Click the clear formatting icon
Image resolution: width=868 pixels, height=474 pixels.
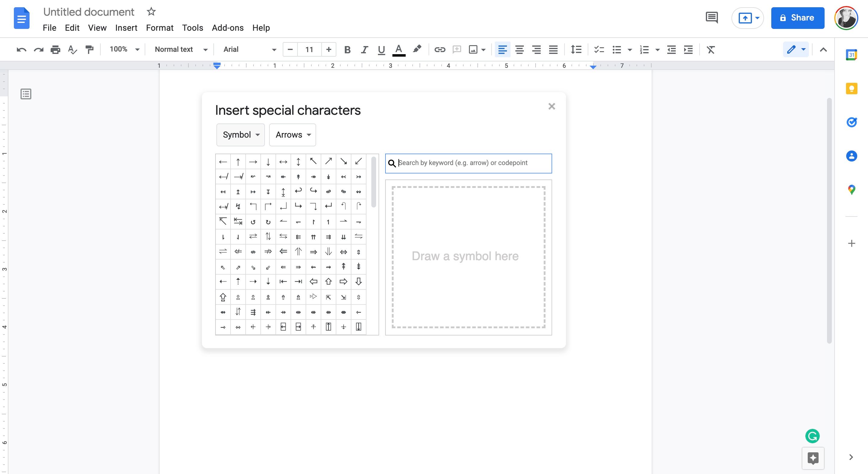tap(711, 49)
